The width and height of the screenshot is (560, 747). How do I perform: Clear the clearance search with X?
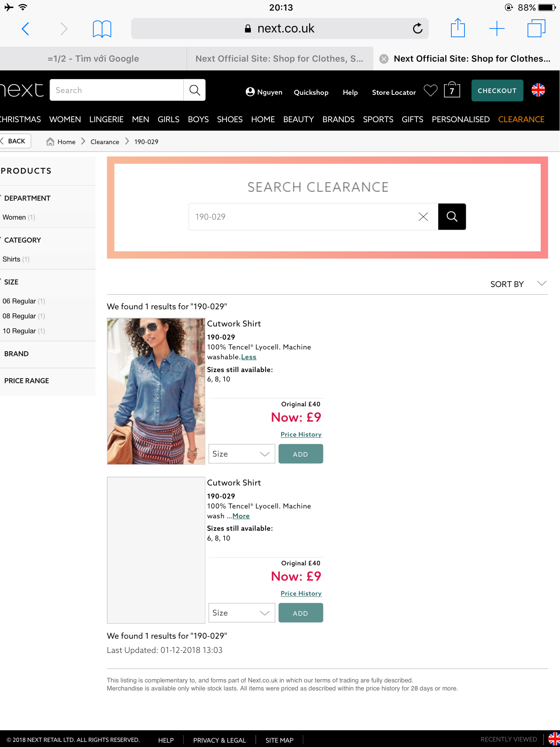(x=423, y=217)
